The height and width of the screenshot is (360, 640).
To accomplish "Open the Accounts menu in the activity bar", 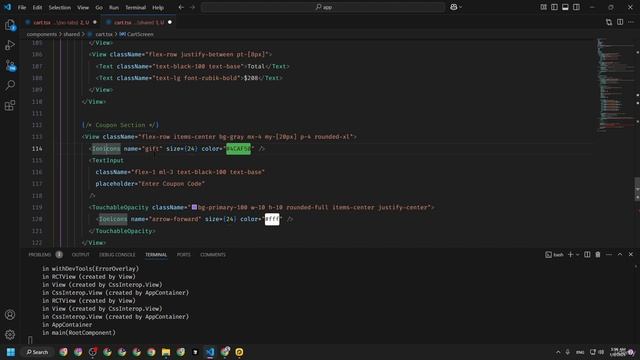I will pos(10,315).
